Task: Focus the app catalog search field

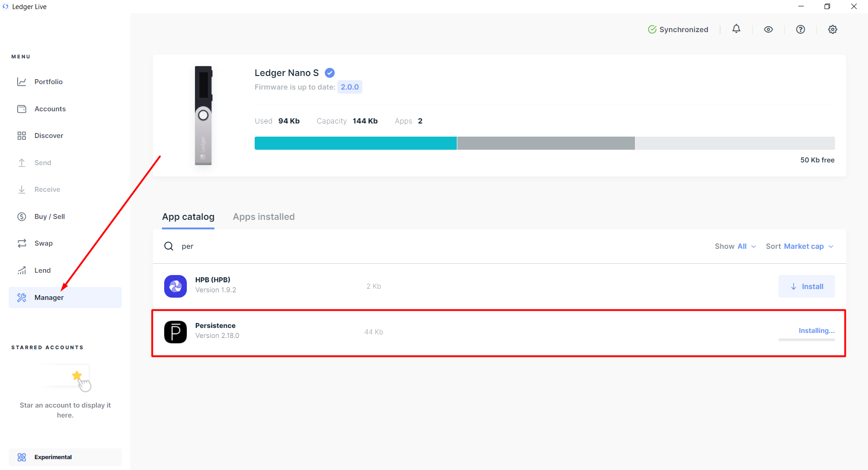Action: [x=434, y=246]
